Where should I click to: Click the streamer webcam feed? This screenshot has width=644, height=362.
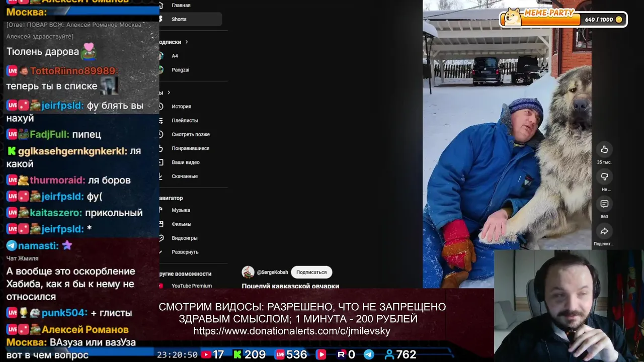point(569,306)
